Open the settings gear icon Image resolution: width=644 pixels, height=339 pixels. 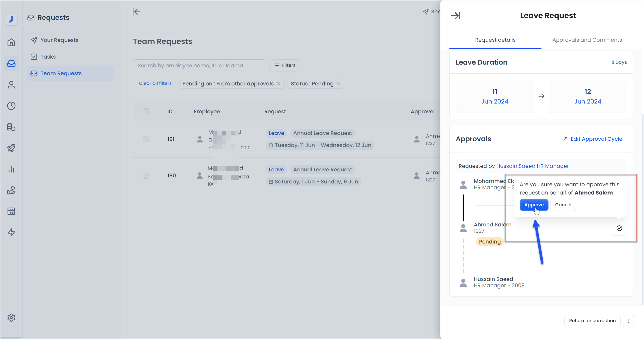[x=11, y=318]
